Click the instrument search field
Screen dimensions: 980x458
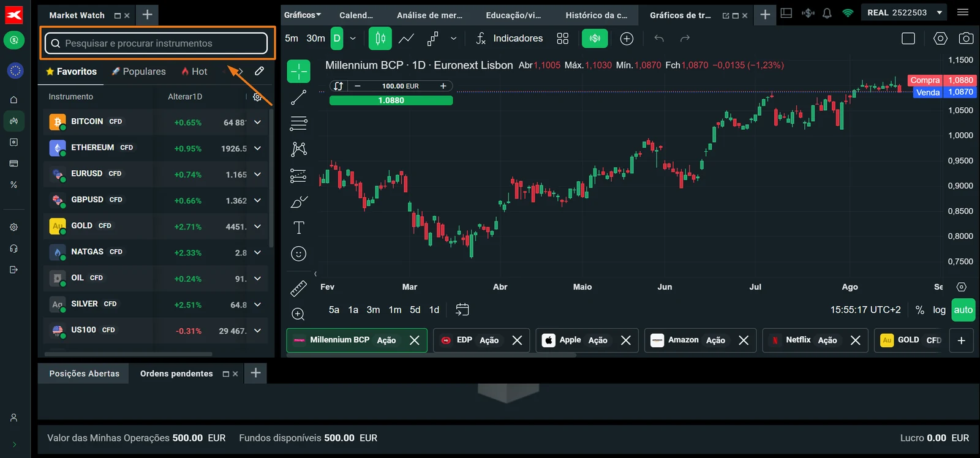click(156, 43)
